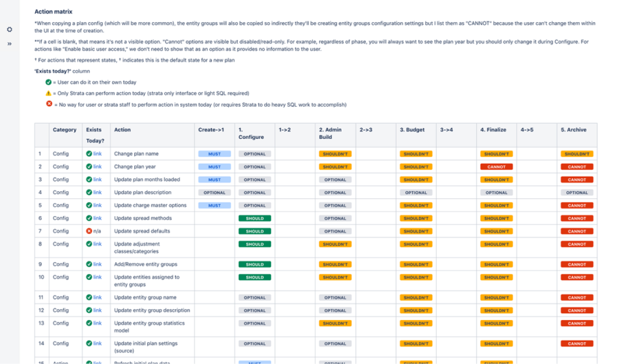Open link for Update spread methods row
This screenshot has height=364, width=619.
98,218
